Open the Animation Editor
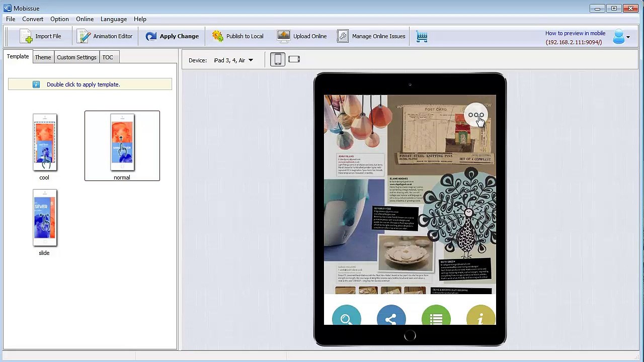The width and height of the screenshot is (644, 362). coord(105,36)
